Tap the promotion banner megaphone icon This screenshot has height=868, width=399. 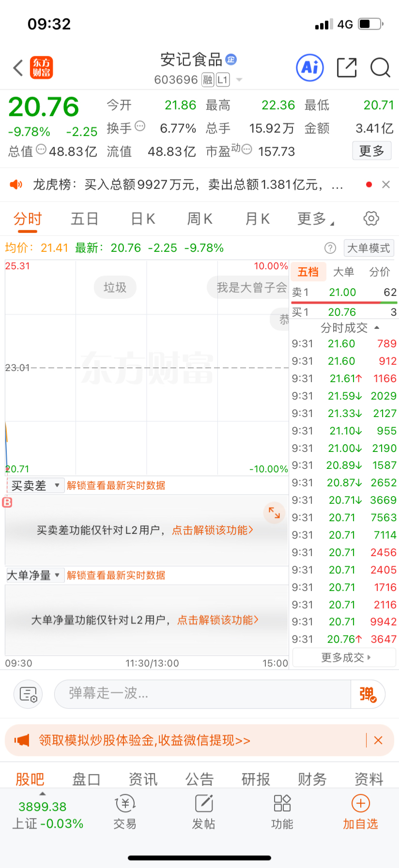click(22, 740)
